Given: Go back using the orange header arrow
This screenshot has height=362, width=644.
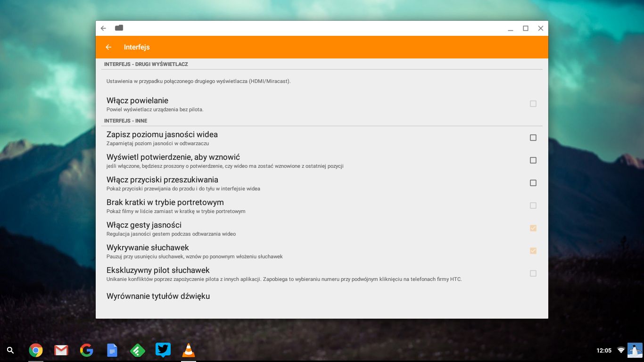Looking at the screenshot, I should [x=108, y=47].
